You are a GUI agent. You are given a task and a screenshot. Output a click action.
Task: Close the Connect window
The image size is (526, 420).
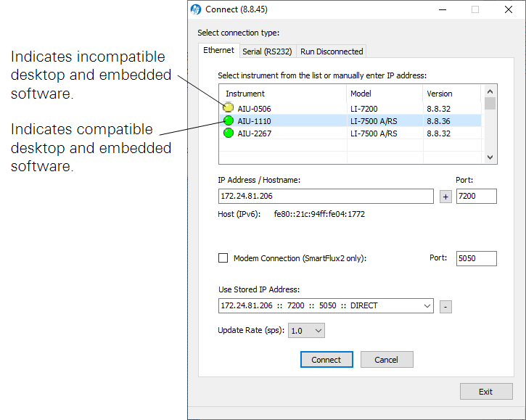pos(509,9)
